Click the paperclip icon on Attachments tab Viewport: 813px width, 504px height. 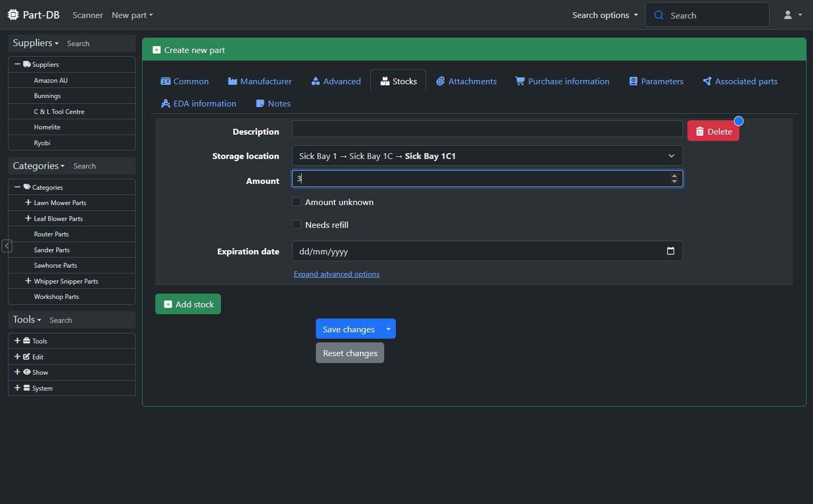click(x=440, y=81)
